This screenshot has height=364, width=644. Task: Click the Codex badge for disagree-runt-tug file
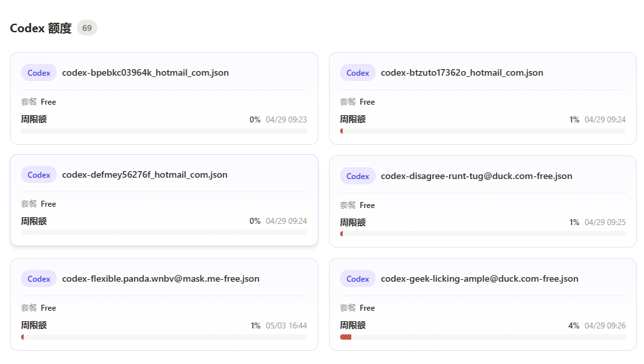point(357,176)
